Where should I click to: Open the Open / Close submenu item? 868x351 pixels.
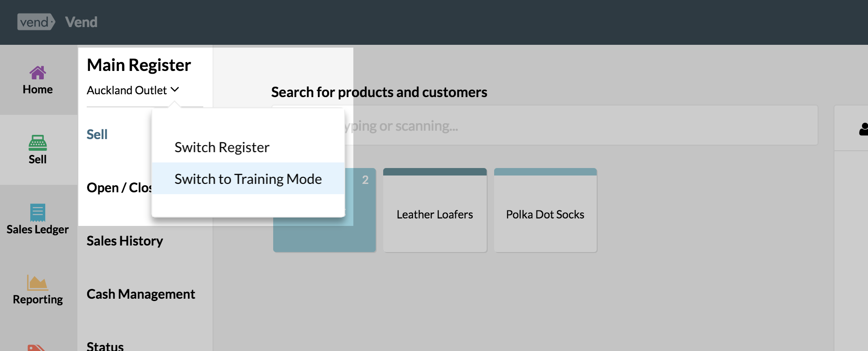(119, 188)
